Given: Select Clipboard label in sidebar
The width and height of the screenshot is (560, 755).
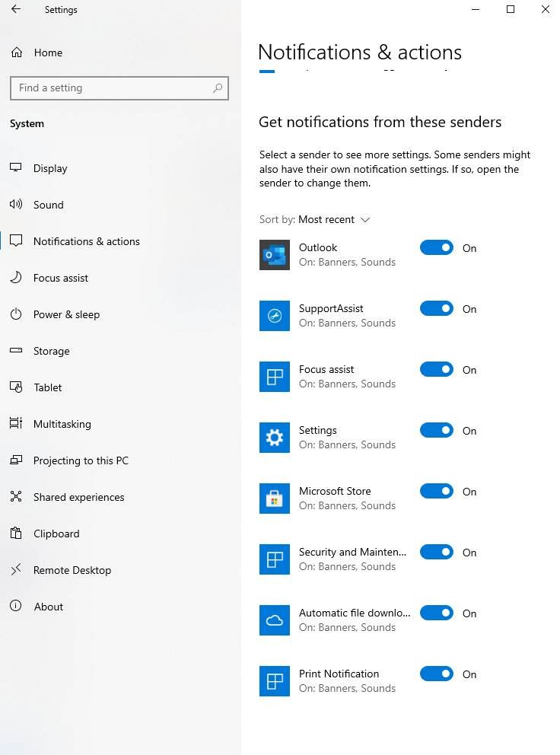Looking at the screenshot, I should point(56,534).
